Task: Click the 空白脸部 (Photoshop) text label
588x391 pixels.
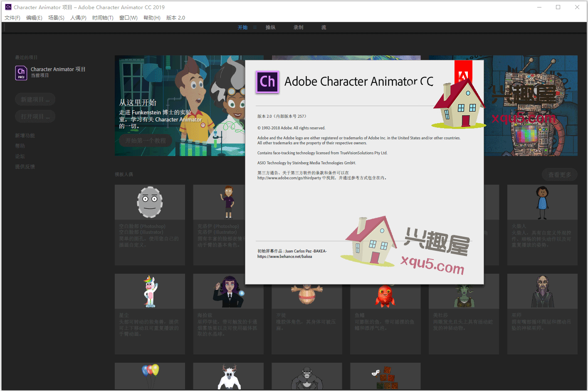Action: point(142,226)
